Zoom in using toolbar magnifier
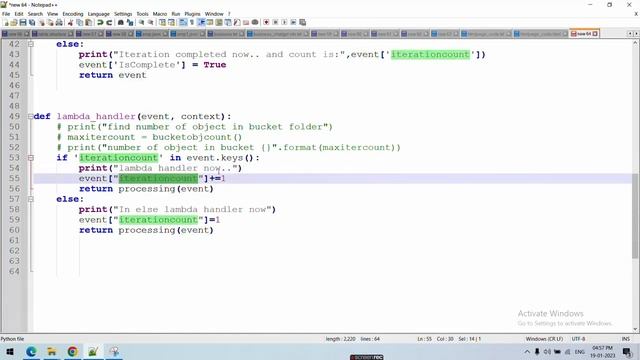Image resolution: width=640 pixels, height=360 pixels. coord(141,22)
